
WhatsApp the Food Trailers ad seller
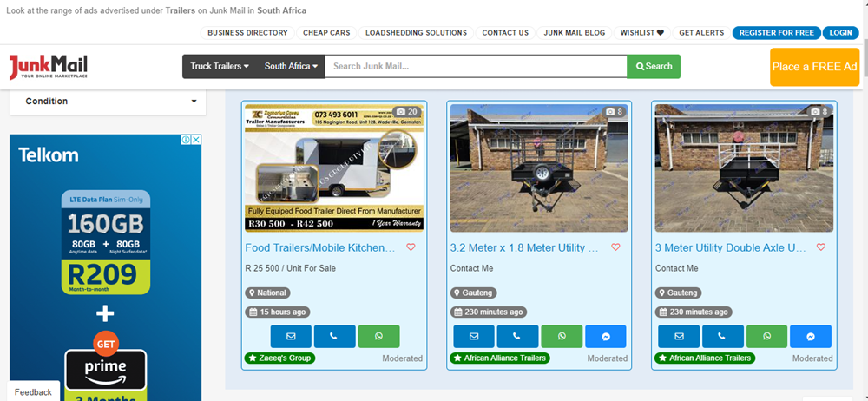click(x=378, y=336)
